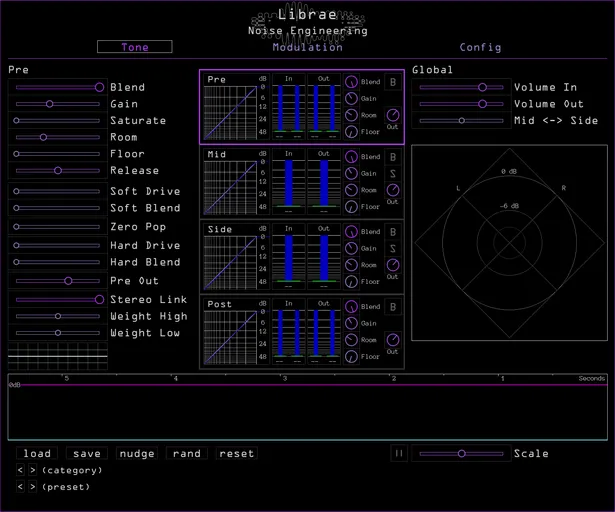615x512 pixels.
Task: Toggle the Pre band B bypass button
Action: pyautogui.click(x=393, y=82)
